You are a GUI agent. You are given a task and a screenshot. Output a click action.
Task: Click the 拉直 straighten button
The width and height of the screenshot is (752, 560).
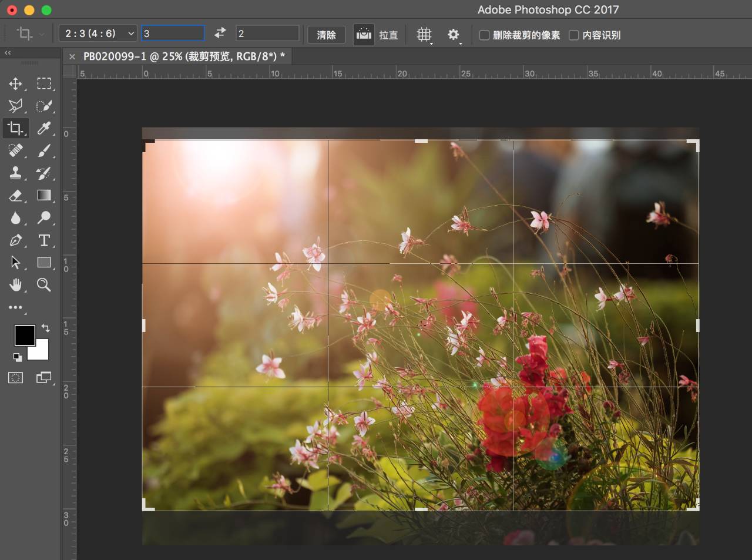pyautogui.click(x=364, y=35)
